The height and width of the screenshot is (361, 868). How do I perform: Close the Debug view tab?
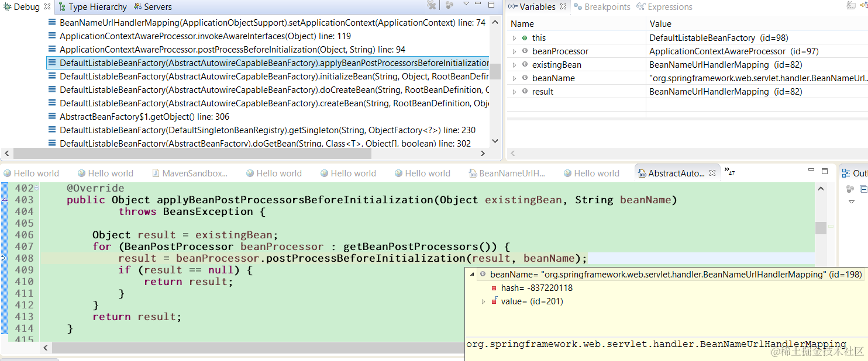pos(48,6)
